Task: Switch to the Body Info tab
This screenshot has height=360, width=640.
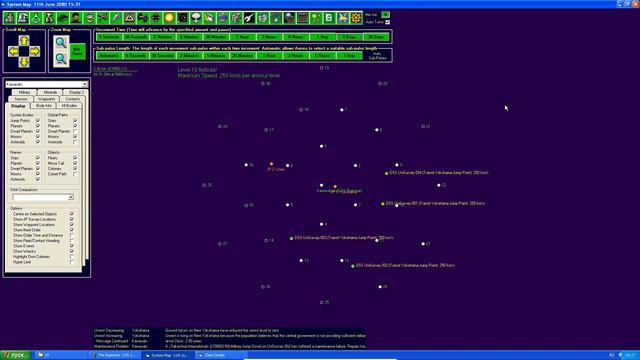Action: pos(44,106)
